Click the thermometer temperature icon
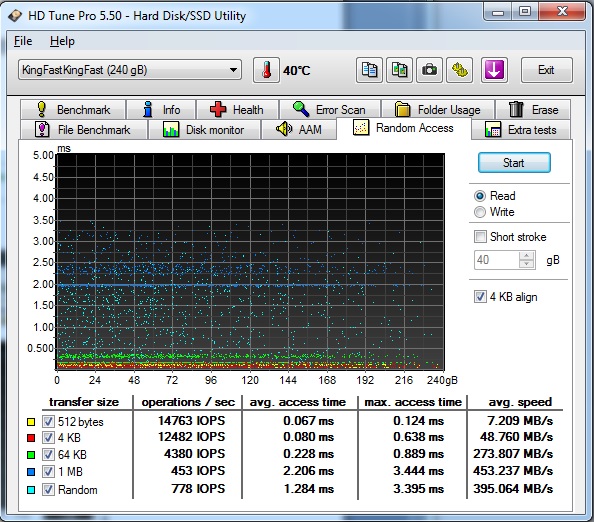The height and width of the screenshot is (522, 594). point(266,70)
